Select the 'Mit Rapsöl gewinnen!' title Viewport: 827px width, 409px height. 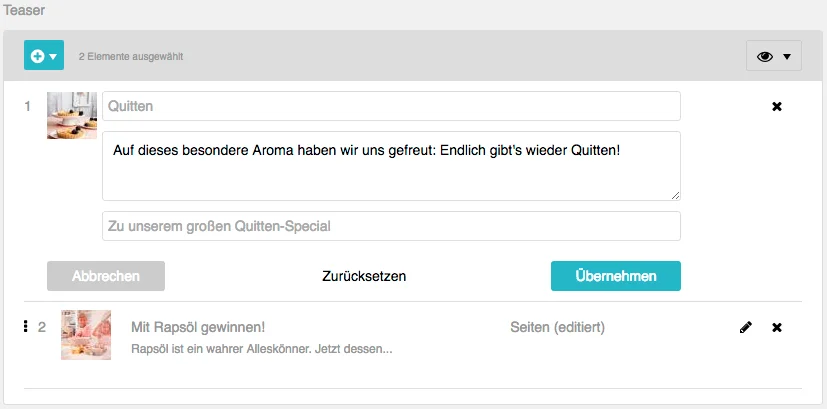[198, 327]
